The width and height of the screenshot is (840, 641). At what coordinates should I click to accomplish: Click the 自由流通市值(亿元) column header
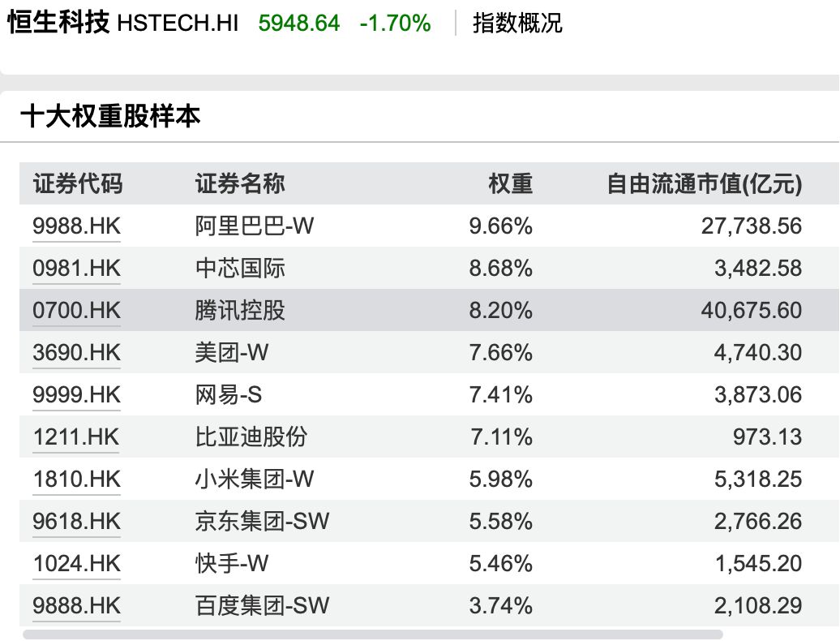[x=704, y=184]
